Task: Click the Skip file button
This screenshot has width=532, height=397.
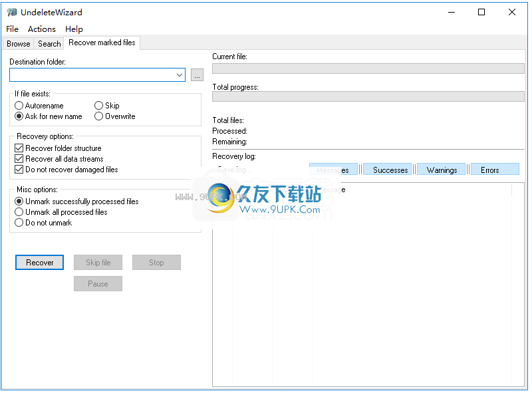Action: coord(98,263)
